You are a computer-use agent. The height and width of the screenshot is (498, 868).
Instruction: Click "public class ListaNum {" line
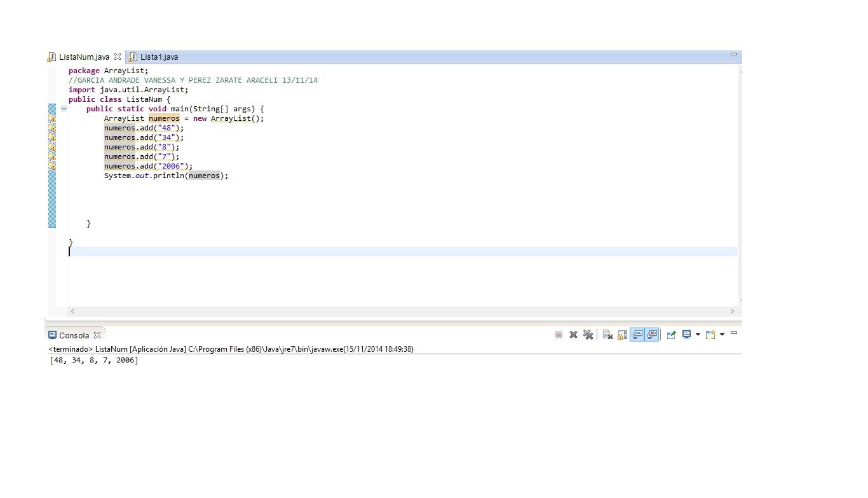[x=119, y=99]
